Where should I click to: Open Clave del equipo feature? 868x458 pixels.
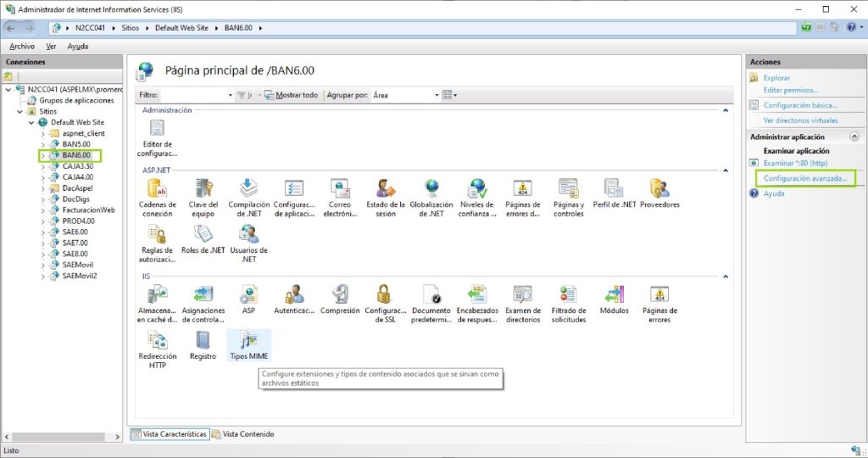203,198
